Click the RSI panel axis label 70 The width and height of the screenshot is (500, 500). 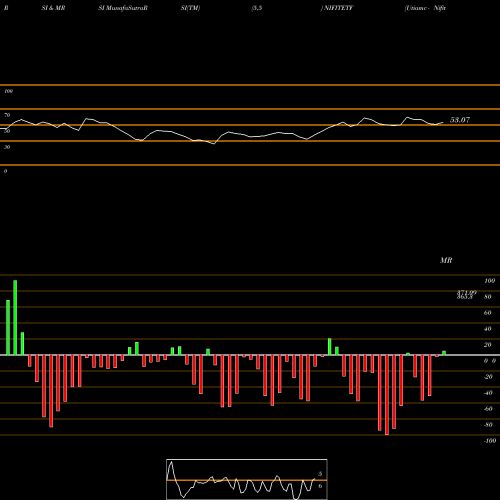(7, 115)
